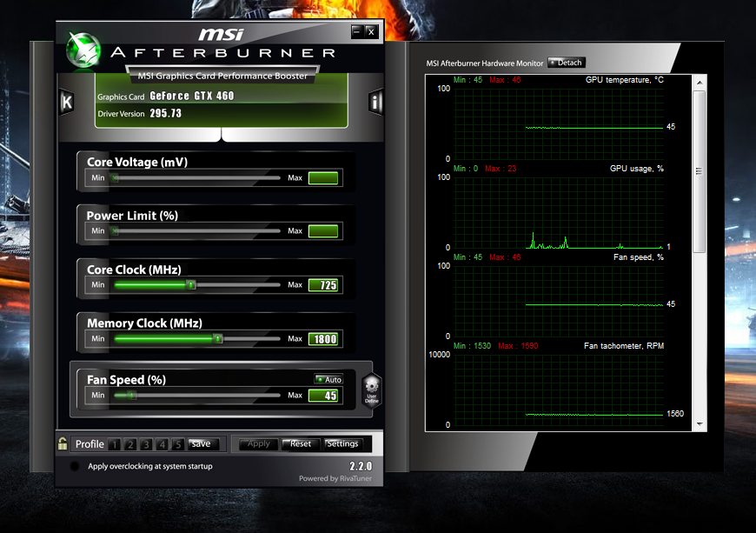Minimize the Afterburner window
The image size is (756, 533).
(357, 32)
